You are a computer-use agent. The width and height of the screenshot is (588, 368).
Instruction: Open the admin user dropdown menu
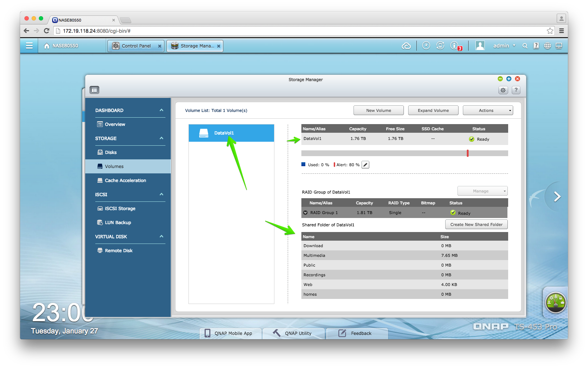click(504, 46)
